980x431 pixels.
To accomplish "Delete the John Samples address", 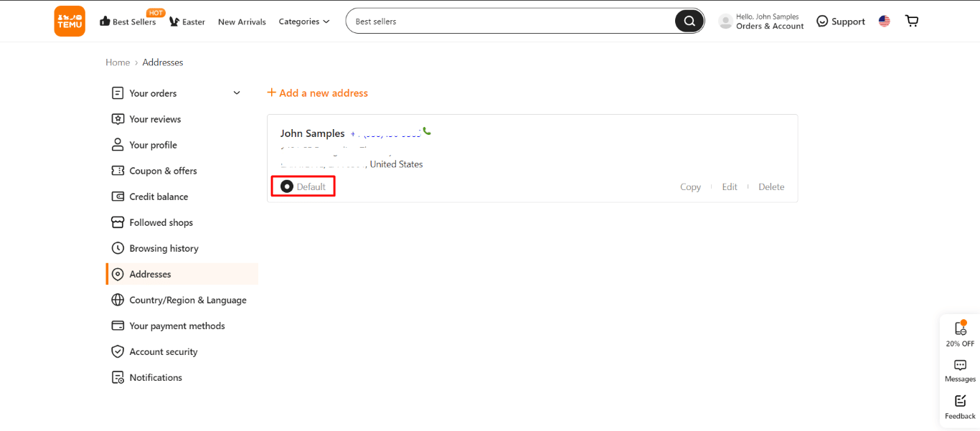I will click(x=771, y=186).
